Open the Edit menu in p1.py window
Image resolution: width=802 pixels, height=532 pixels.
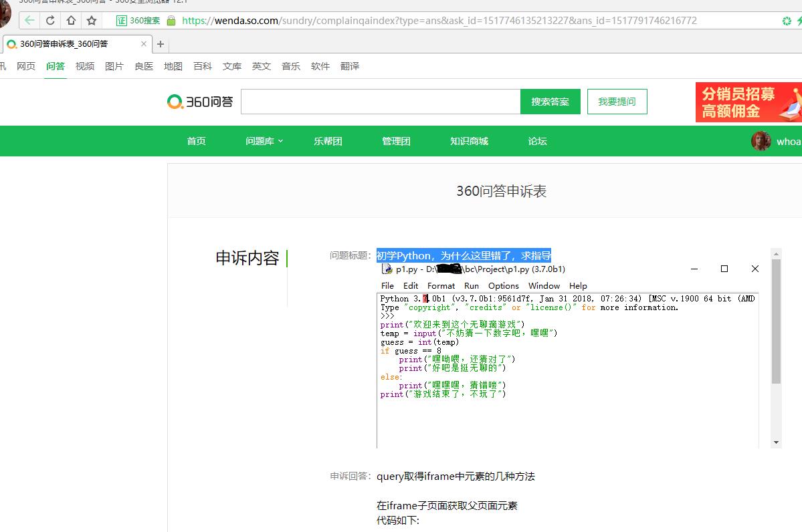(x=411, y=285)
